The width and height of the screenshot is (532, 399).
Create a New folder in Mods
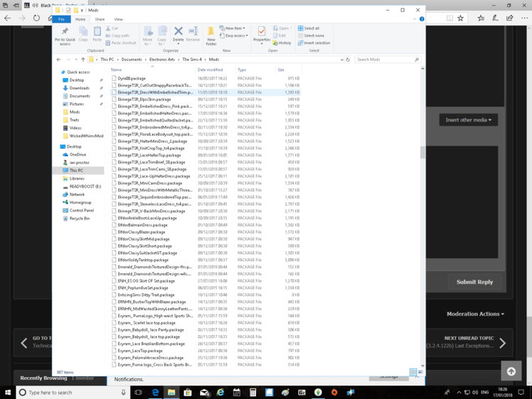click(x=211, y=36)
